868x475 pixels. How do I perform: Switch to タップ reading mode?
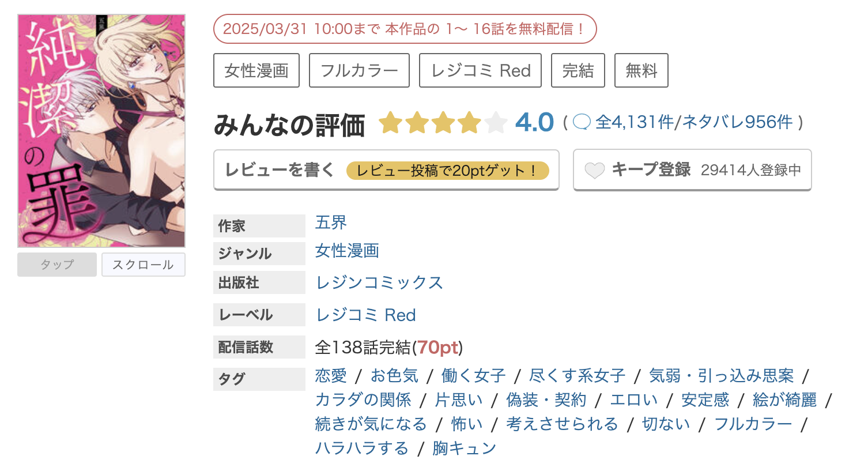56,264
